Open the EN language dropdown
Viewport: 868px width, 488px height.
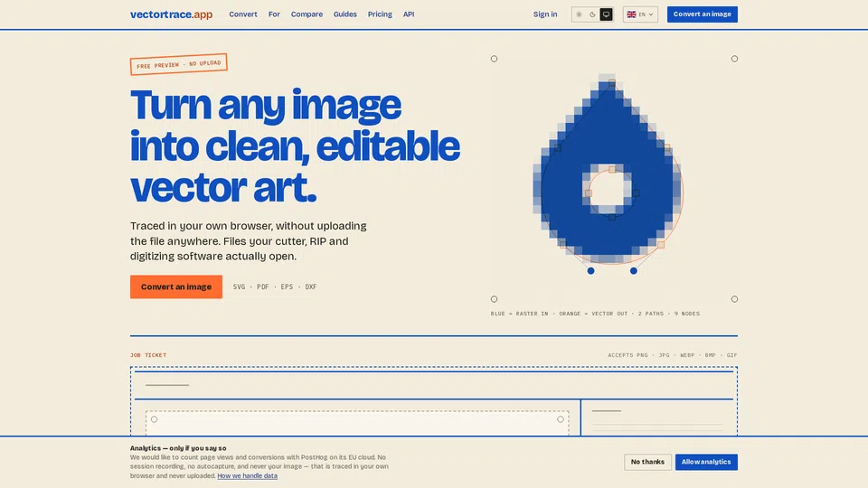(x=640, y=14)
